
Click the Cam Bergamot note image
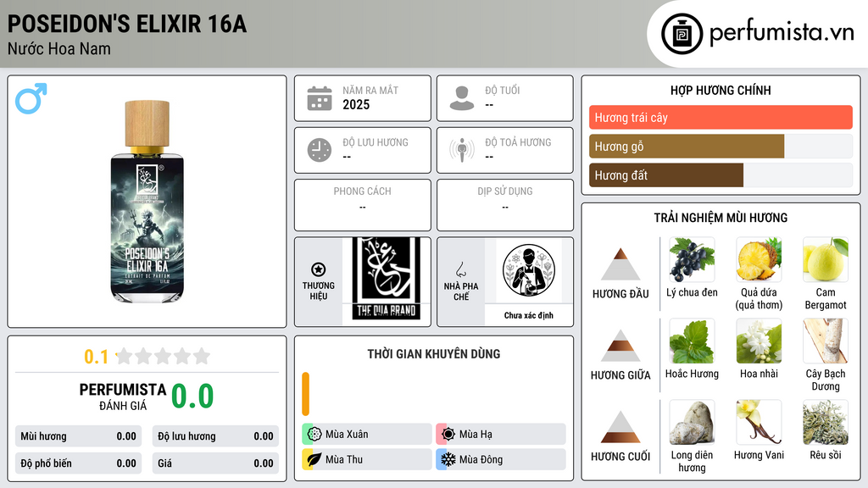coord(826,259)
